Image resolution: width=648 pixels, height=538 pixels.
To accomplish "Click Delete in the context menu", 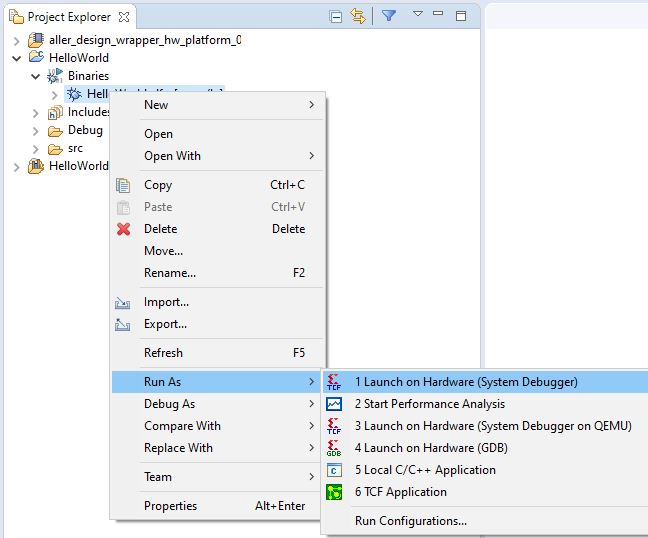I will click(160, 229).
